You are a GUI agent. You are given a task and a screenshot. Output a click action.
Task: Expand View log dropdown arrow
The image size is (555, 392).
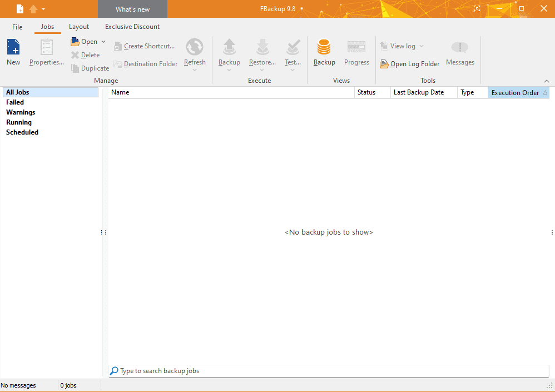pos(422,46)
